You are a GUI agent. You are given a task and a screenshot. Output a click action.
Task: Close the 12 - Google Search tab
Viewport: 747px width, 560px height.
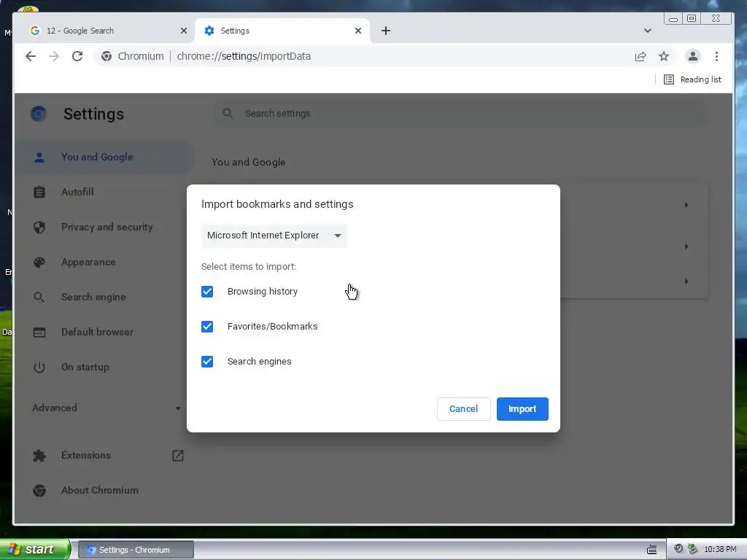click(x=184, y=31)
